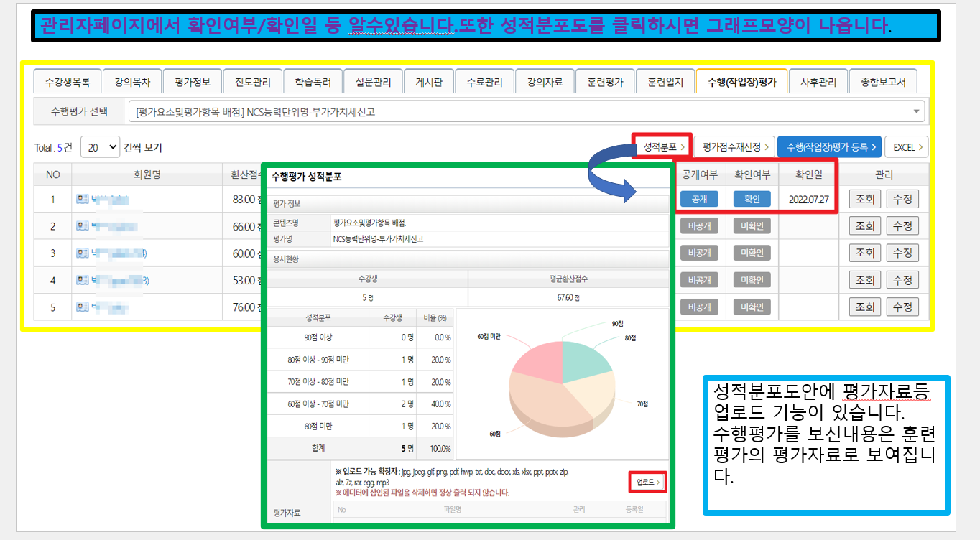
Task: Switch to the 수강생목록 tab
Action: tap(68, 82)
